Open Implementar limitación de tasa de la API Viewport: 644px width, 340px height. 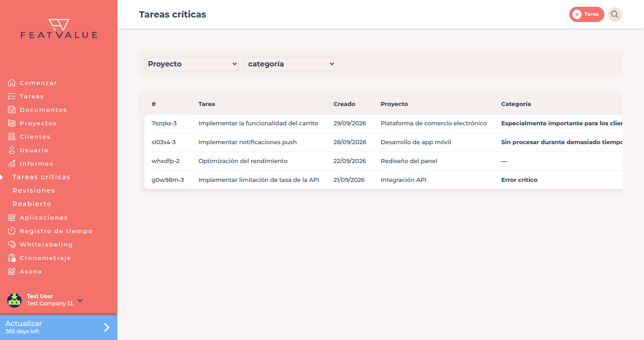coord(259,180)
